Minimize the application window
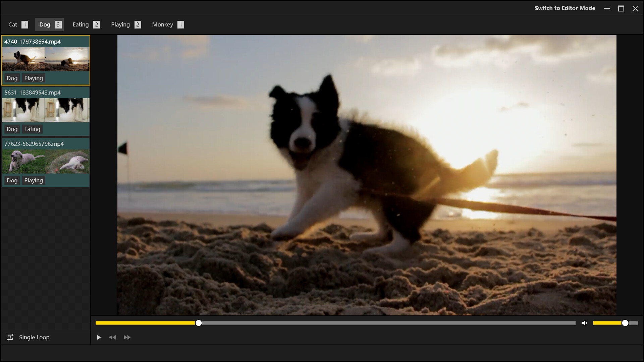This screenshot has width=644, height=362. (607, 8)
